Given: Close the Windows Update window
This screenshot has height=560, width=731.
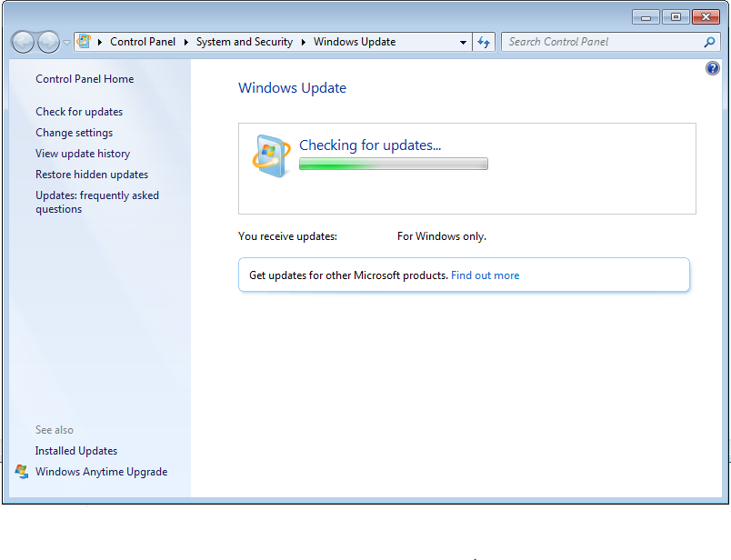Looking at the screenshot, I should [x=706, y=17].
